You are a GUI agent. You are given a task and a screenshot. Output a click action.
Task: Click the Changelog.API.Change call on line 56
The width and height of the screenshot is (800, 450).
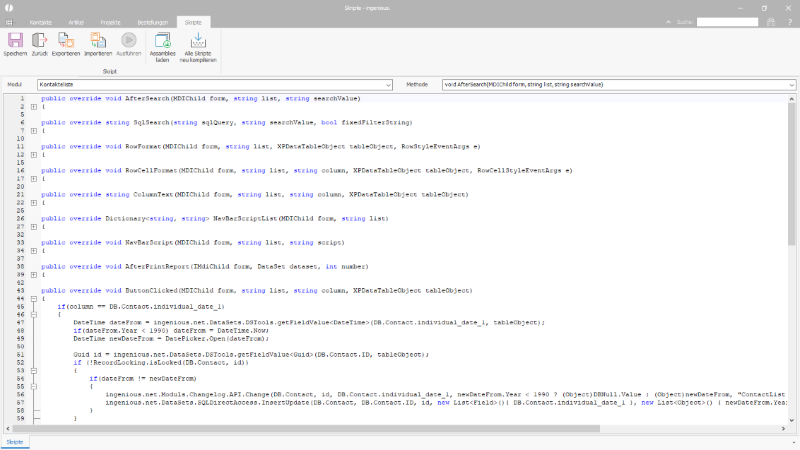point(230,394)
